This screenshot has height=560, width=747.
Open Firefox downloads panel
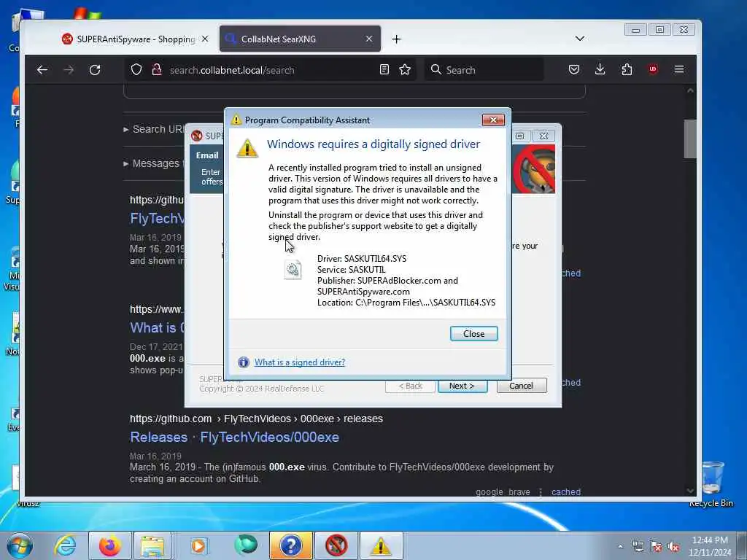(x=600, y=70)
